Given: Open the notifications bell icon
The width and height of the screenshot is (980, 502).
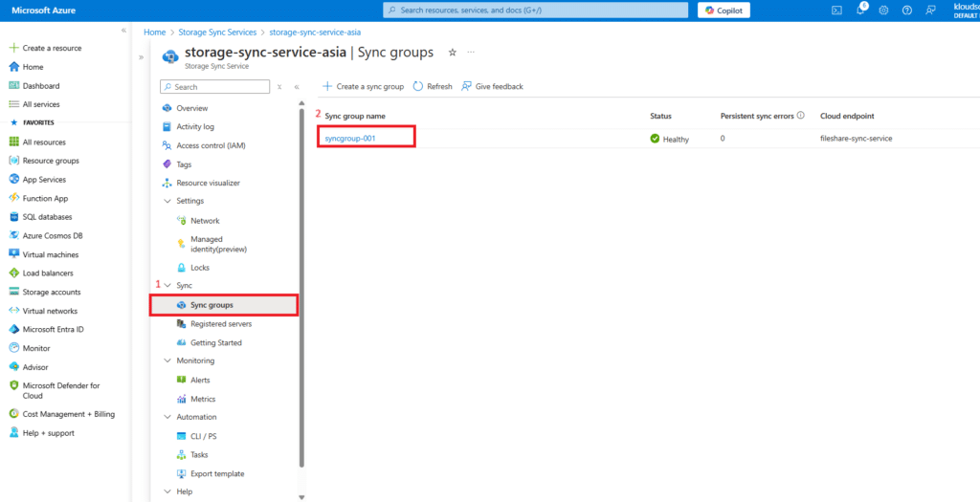Looking at the screenshot, I should coord(859,11).
